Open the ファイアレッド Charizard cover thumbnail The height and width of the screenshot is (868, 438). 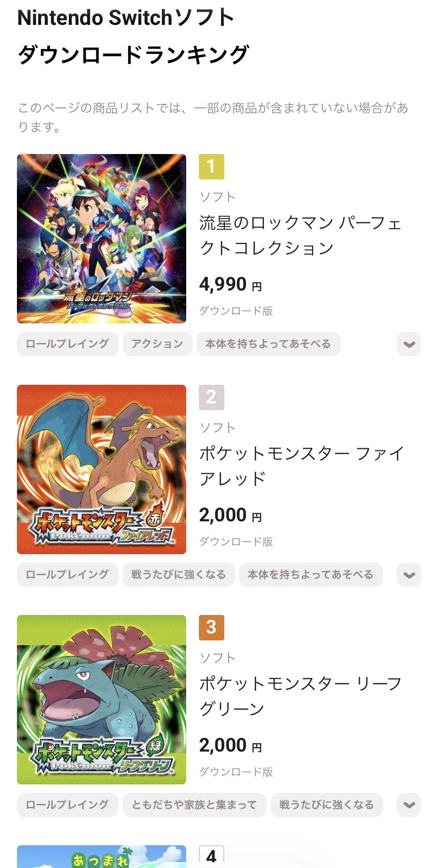pyautogui.click(x=102, y=469)
